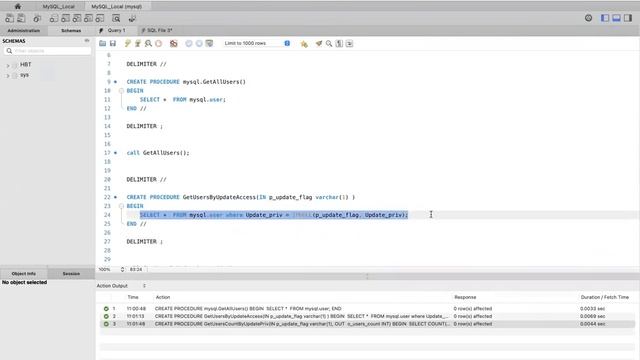Save current statement as snippet star icon
The height and width of the screenshot is (360, 640).
click(x=304, y=44)
